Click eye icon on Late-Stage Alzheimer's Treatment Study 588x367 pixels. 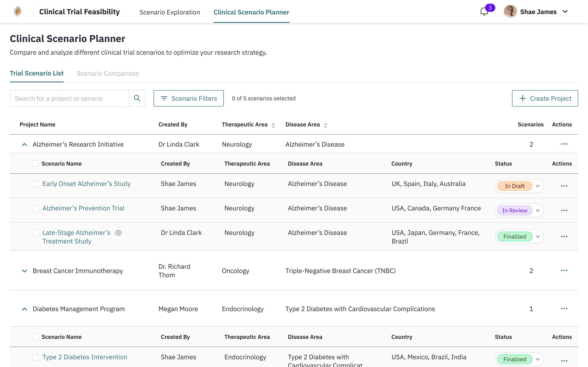pyautogui.click(x=118, y=233)
